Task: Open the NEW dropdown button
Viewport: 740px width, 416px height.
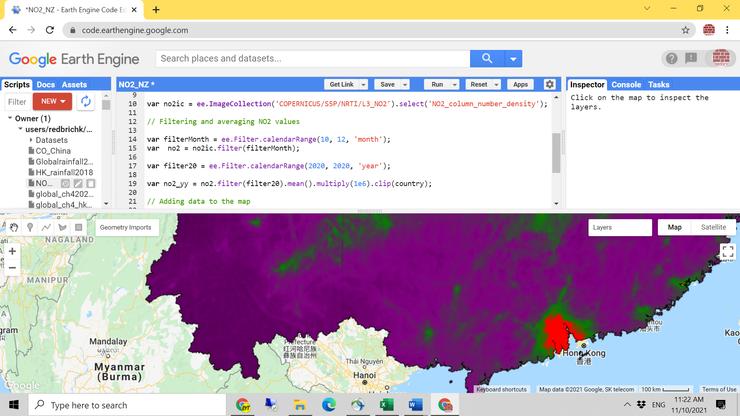Action: coord(51,102)
